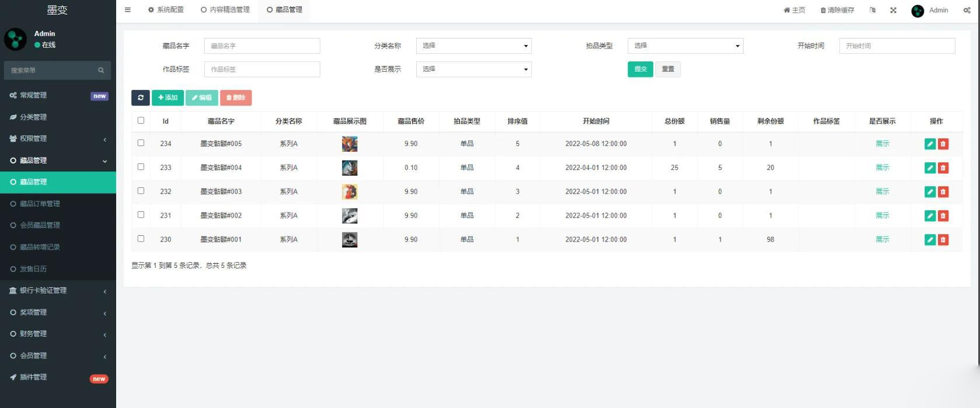Switch to the 系统配置 tab
The image size is (980, 408).
point(166,10)
